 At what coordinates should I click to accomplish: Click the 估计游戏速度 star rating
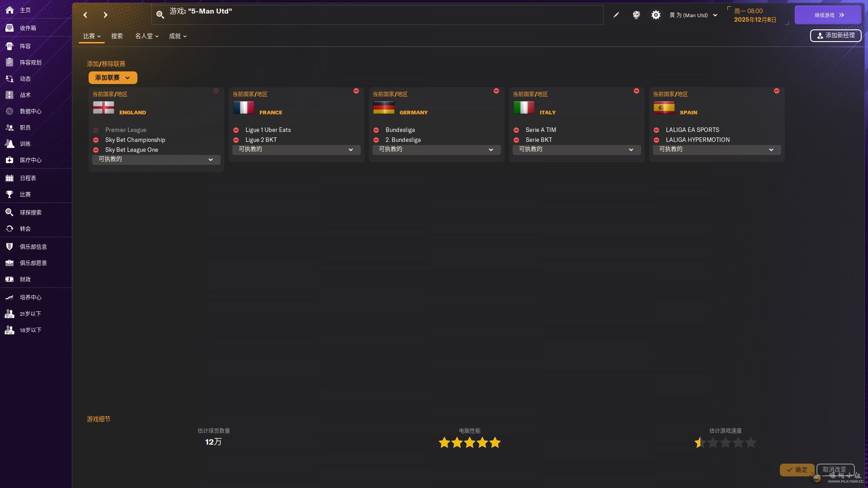(725, 443)
